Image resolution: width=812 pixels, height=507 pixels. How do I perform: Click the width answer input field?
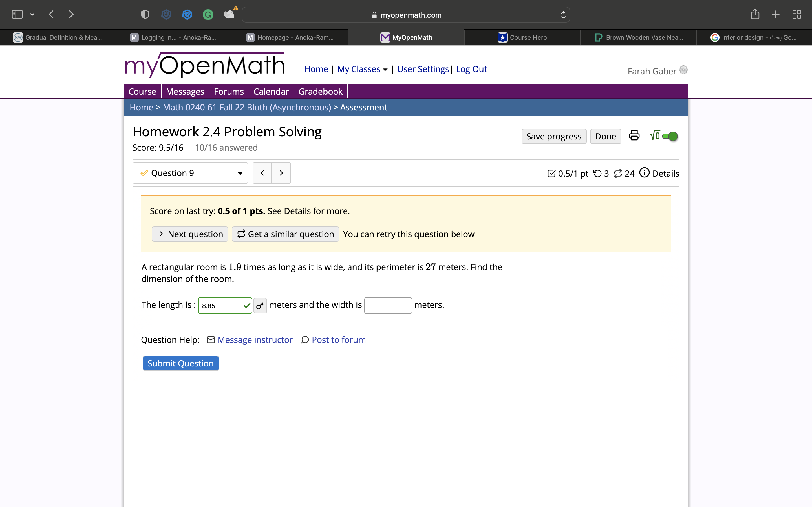[x=388, y=306]
